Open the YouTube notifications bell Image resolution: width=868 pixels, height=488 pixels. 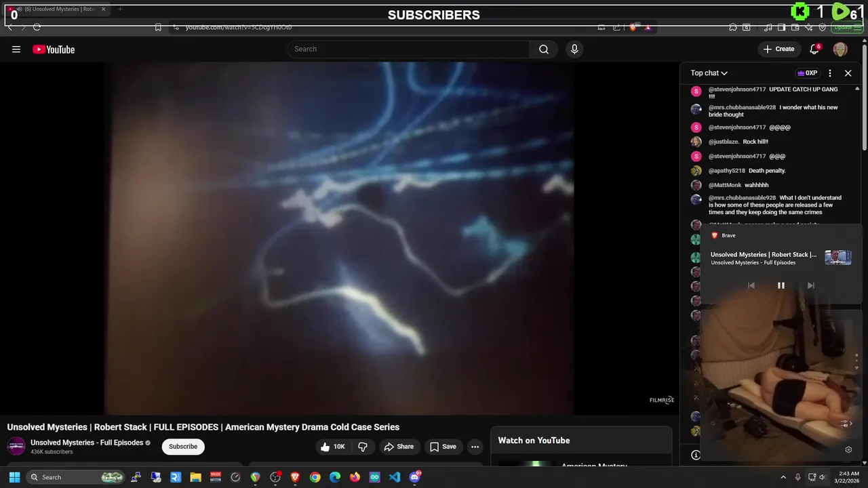point(814,49)
